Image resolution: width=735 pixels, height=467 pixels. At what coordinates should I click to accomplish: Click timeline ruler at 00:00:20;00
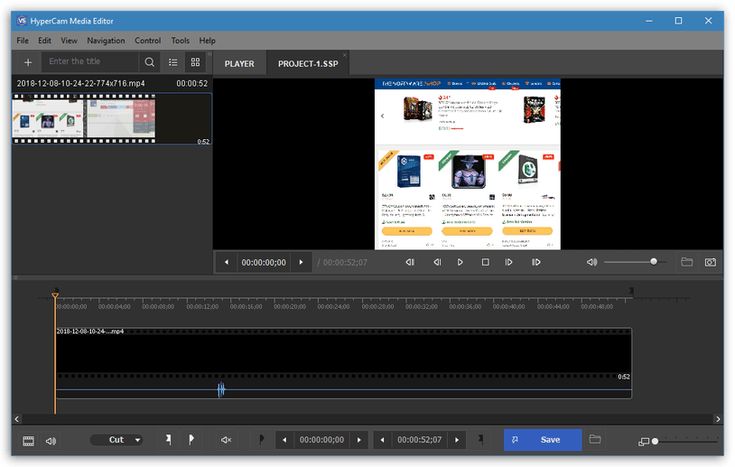(x=290, y=306)
